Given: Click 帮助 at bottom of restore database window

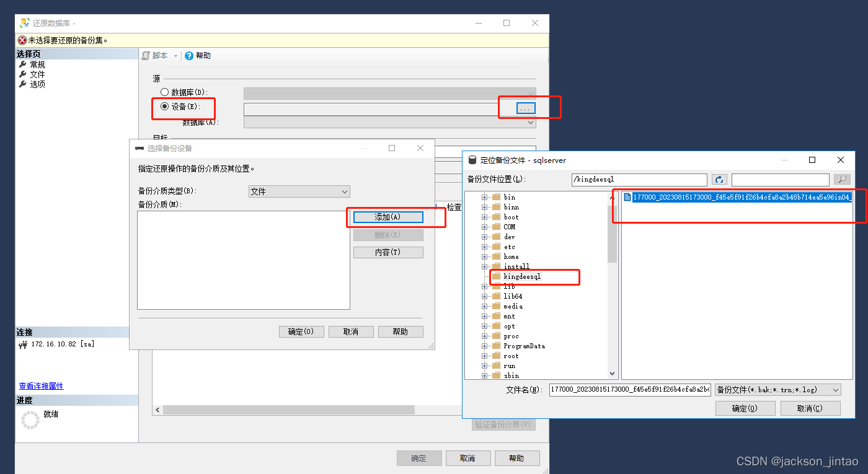Looking at the screenshot, I should (x=516, y=459).
